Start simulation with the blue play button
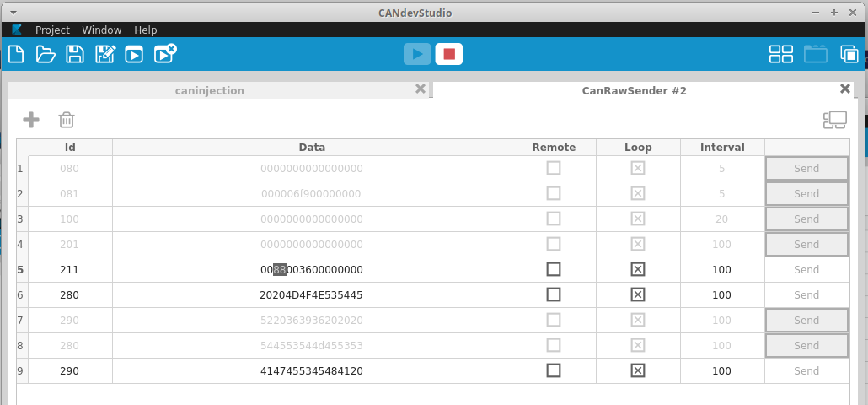The image size is (868, 405). point(417,54)
